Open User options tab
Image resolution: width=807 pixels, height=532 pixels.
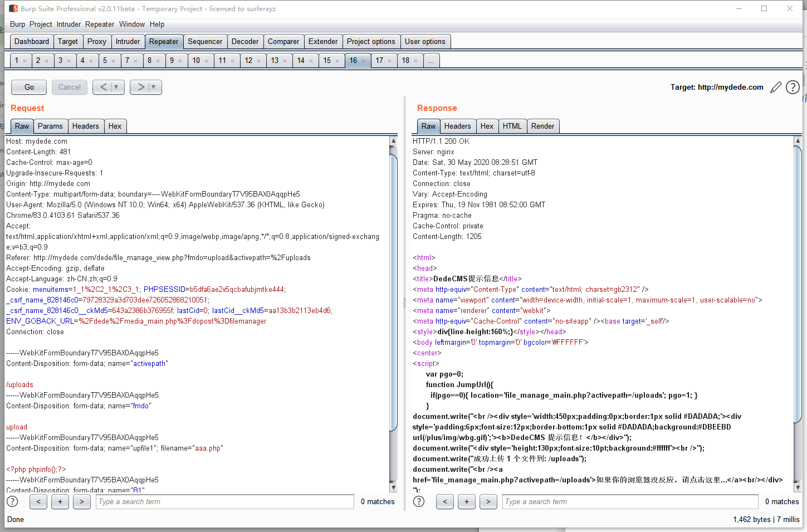coord(425,41)
